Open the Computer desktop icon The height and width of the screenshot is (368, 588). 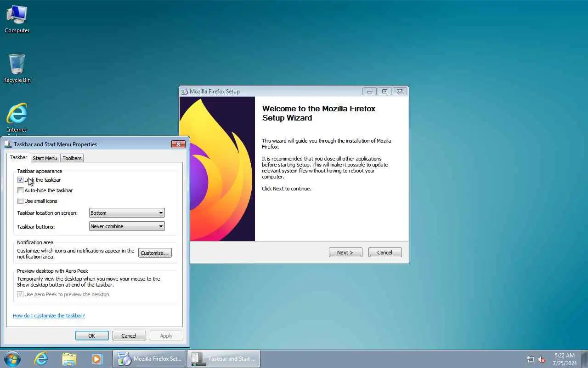coord(17,19)
